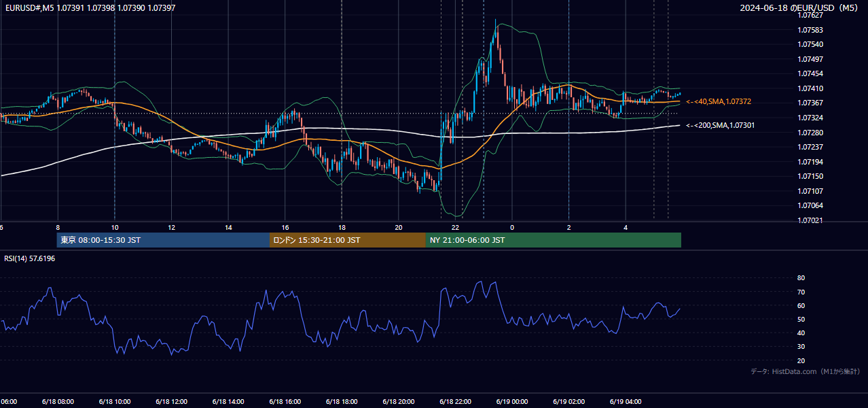Click hour label 18 under the candlestick chart
This screenshot has height=408, width=868.
pyautogui.click(x=342, y=227)
